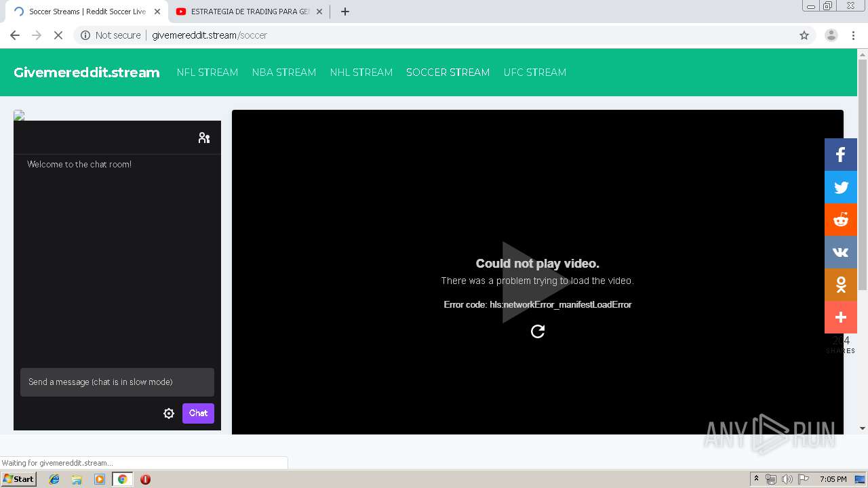Viewport: 868px width, 488px height.
Task: Share the page on Twitter
Action: click(x=841, y=187)
